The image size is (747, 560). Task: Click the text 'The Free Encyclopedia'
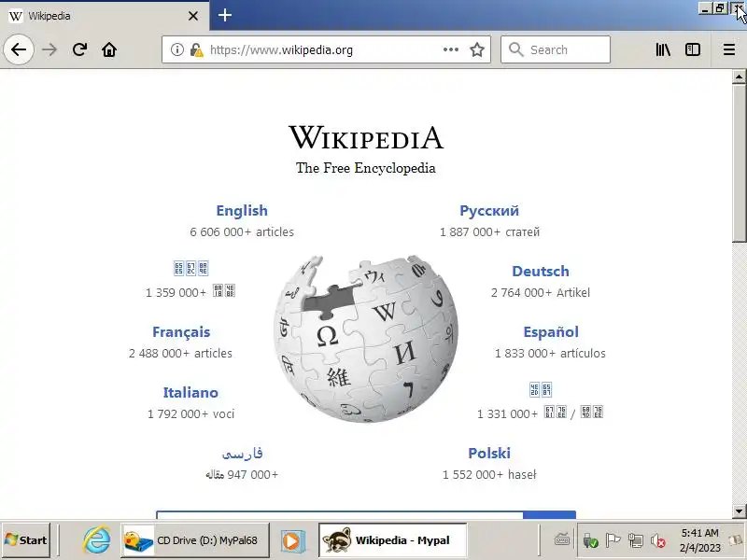(x=366, y=168)
